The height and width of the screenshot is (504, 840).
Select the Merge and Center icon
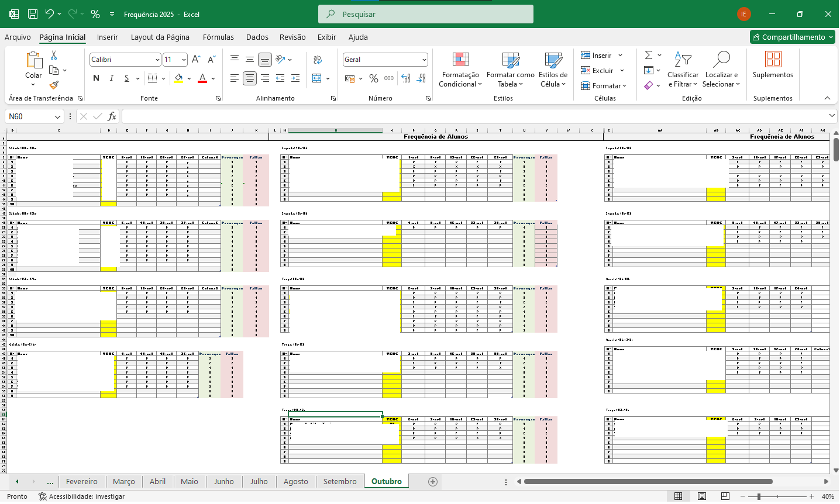[x=317, y=78]
